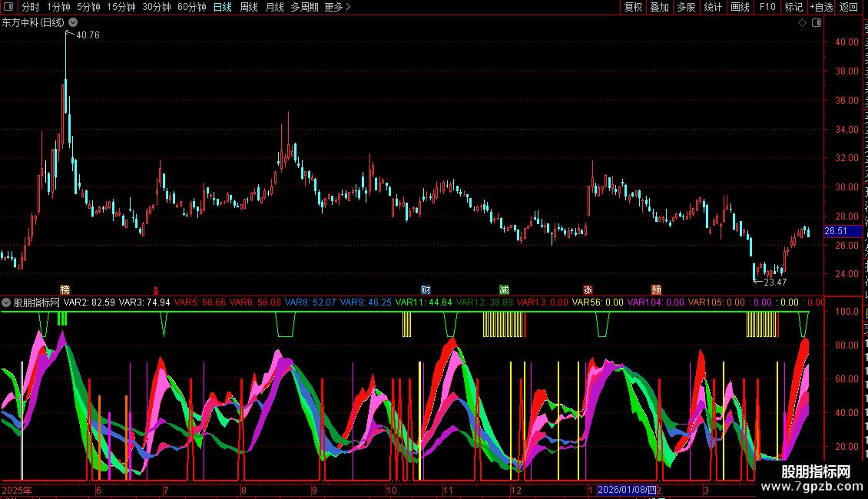
Task: Click the green 减 marker icon
Action: 504,290
